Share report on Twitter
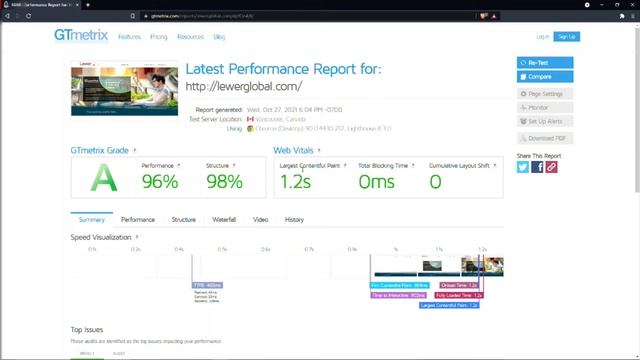 (x=522, y=167)
